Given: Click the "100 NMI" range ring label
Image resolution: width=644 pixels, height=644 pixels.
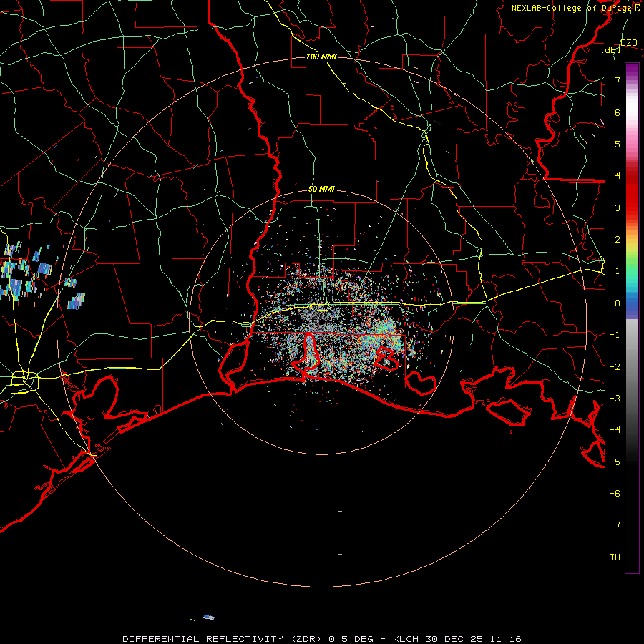Looking at the screenshot, I should pyautogui.click(x=321, y=57).
